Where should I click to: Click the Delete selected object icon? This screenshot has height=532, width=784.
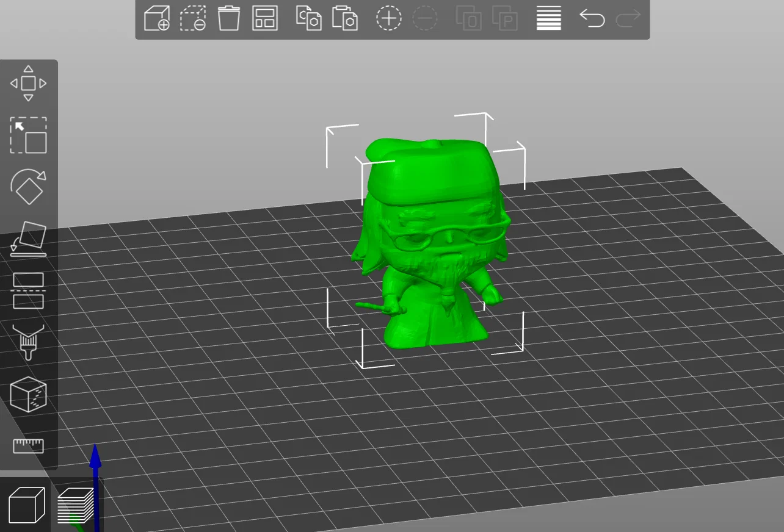193,18
